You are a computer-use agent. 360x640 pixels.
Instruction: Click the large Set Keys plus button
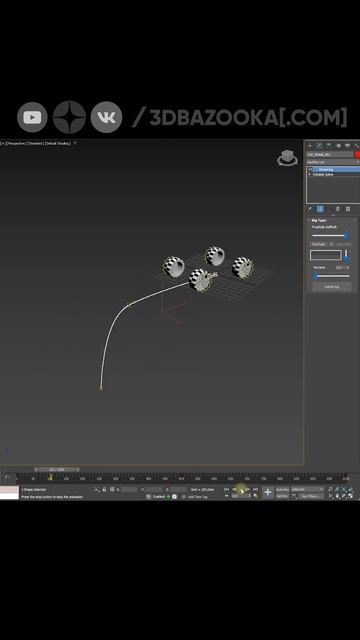[268, 492]
